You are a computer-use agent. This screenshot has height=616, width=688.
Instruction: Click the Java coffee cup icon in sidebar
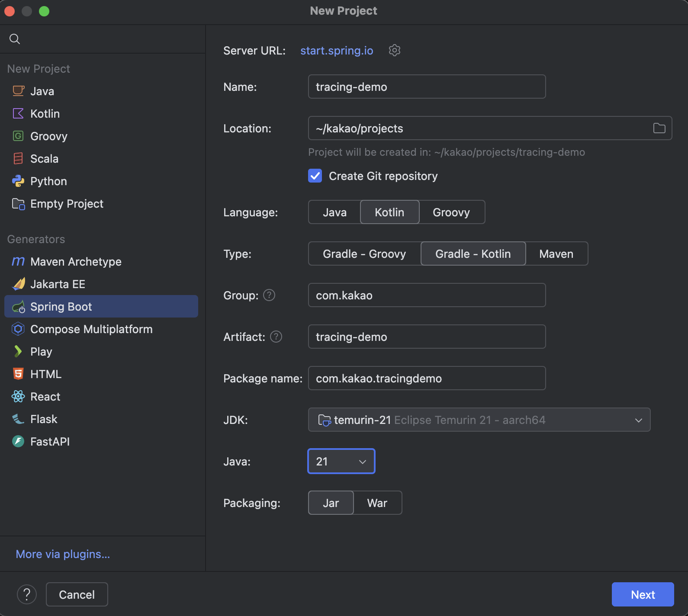pos(18,91)
